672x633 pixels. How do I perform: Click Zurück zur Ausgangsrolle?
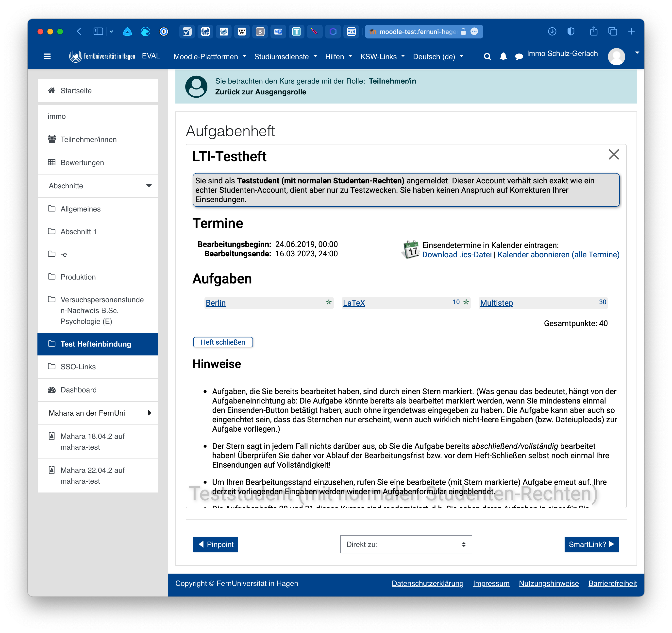[261, 92]
